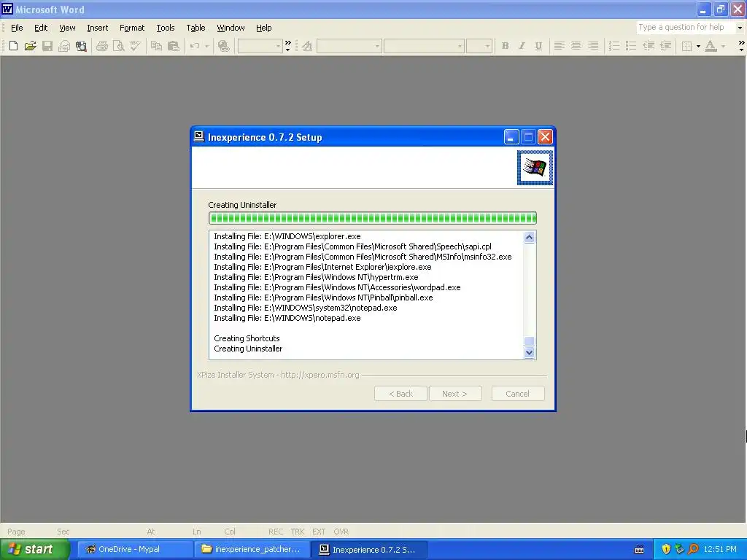Image resolution: width=747 pixels, height=560 pixels.
Task: Click the Search icon in Word toolbar
Action: pos(82,46)
